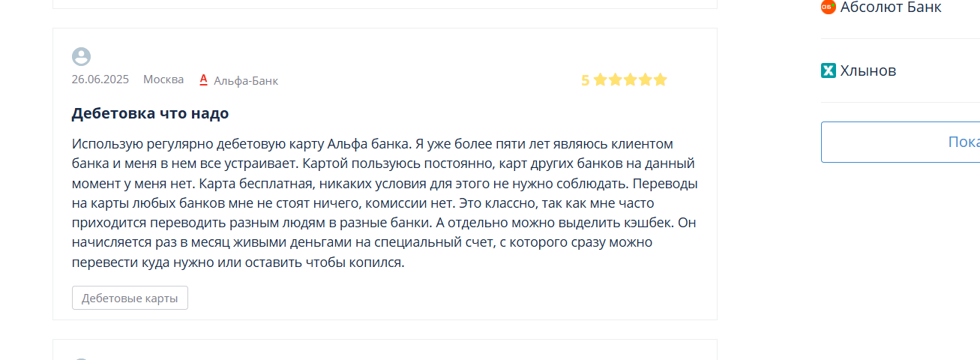Viewport: 980px width, 360px height.
Task: Click the second star in the rating
Action: (615, 79)
